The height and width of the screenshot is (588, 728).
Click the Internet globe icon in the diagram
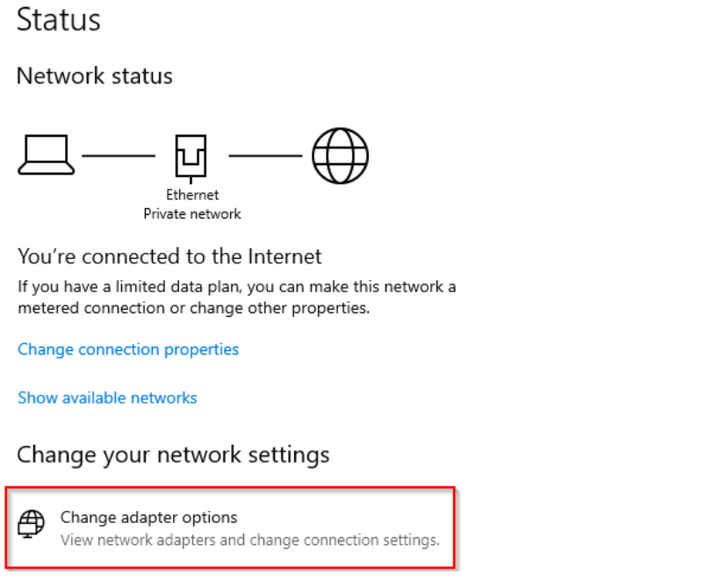tap(340, 156)
